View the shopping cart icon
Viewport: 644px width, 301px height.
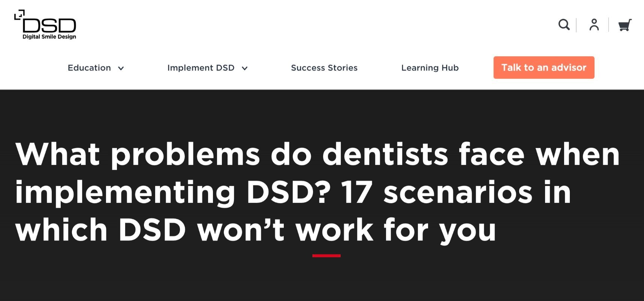pos(625,25)
